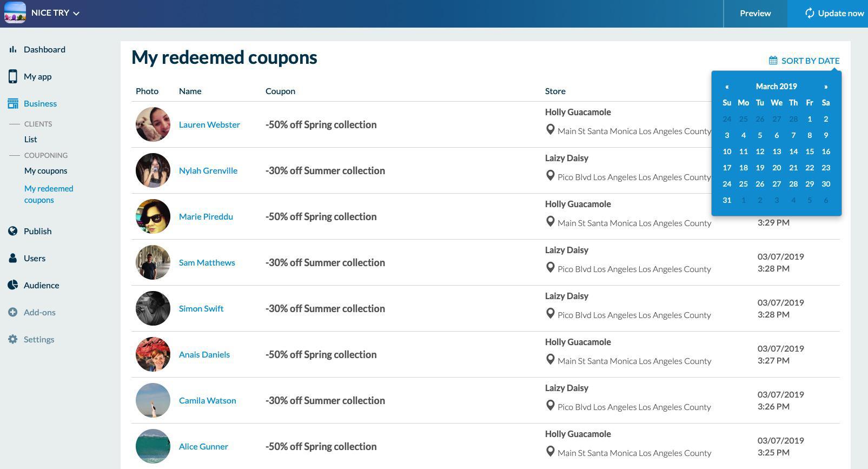Image resolution: width=868 pixels, height=469 pixels.
Task: Click the Update now button
Action: point(833,14)
